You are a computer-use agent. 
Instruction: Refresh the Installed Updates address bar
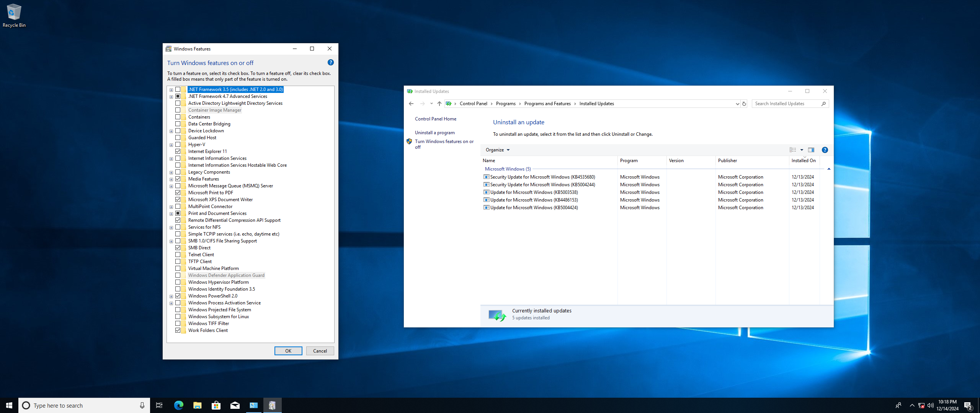(744, 104)
